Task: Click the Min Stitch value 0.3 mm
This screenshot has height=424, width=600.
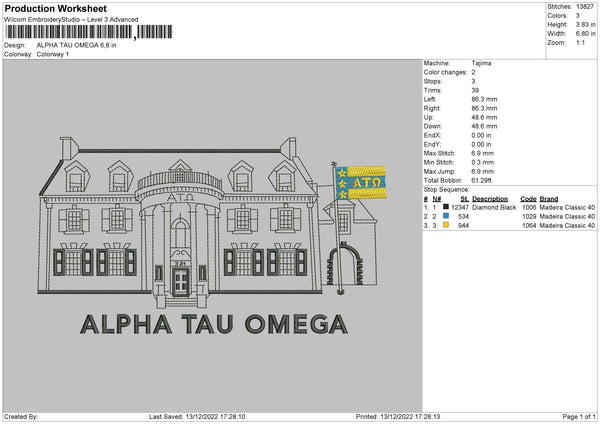Action: pos(483,162)
